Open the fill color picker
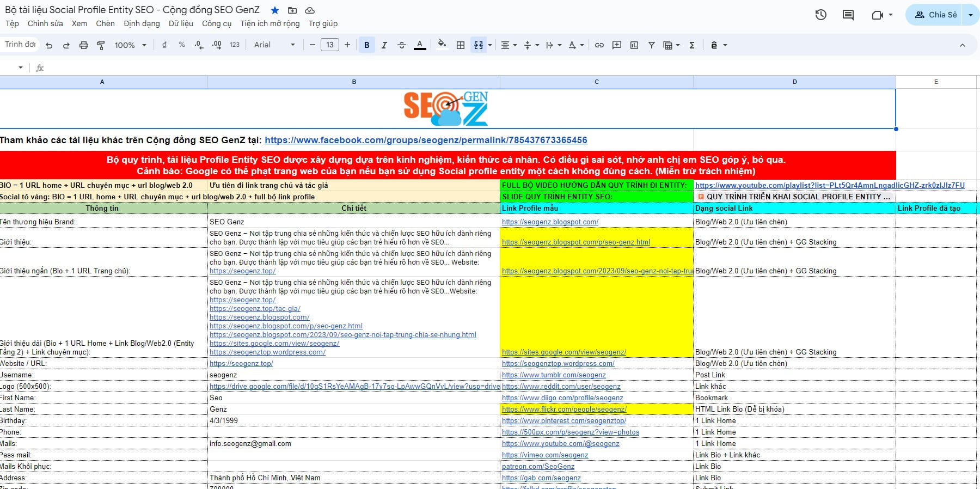 [442, 45]
